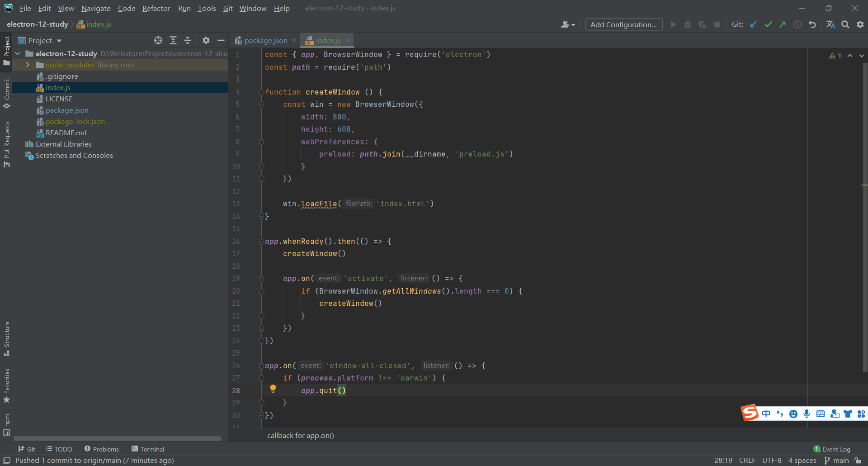Click Sogou soft keyboard icon

[x=821, y=414]
